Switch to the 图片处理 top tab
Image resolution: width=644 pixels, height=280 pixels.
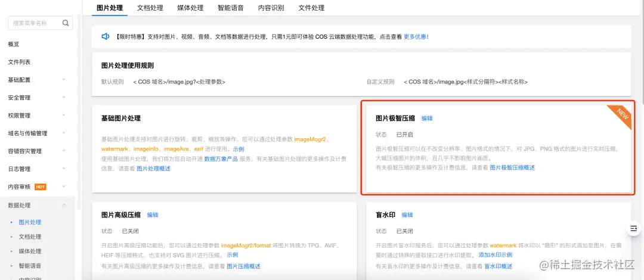click(x=110, y=8)
